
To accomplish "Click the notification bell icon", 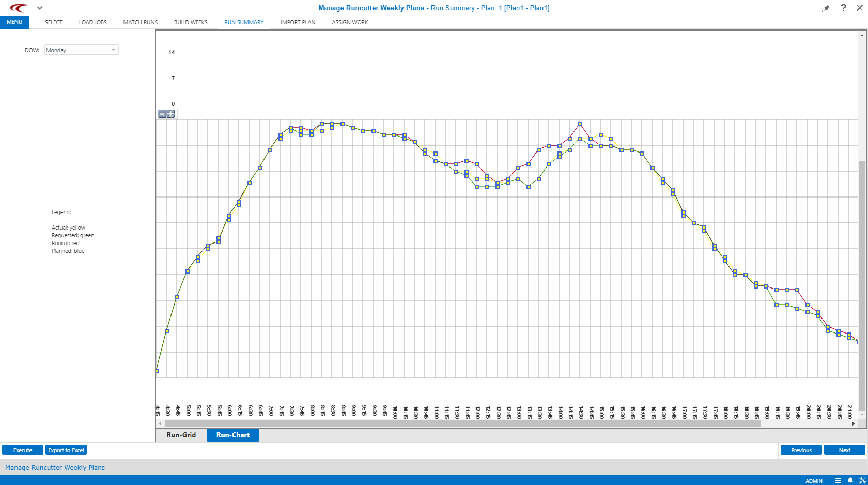I will click(850, 480).
